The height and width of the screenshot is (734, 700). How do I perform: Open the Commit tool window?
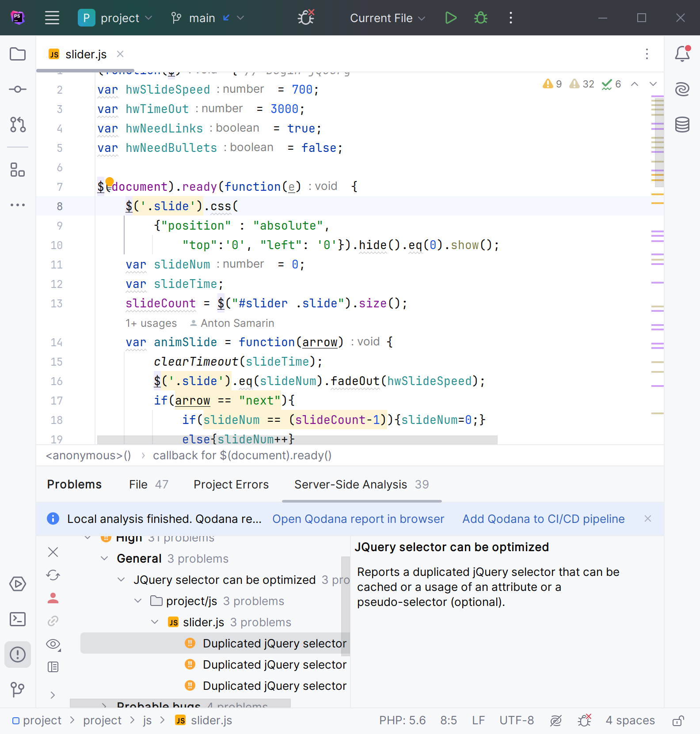pos(18,89)
